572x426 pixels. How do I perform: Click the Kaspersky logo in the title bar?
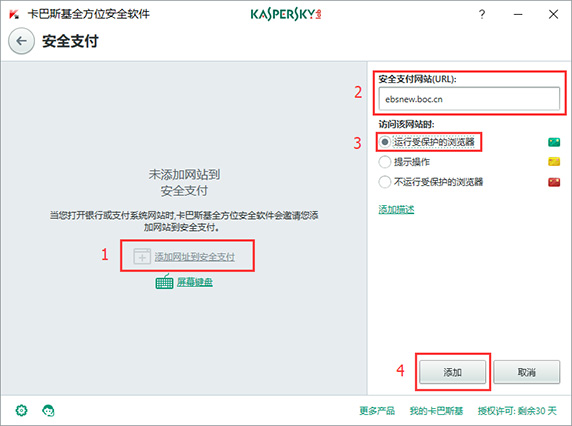(286, 14)
